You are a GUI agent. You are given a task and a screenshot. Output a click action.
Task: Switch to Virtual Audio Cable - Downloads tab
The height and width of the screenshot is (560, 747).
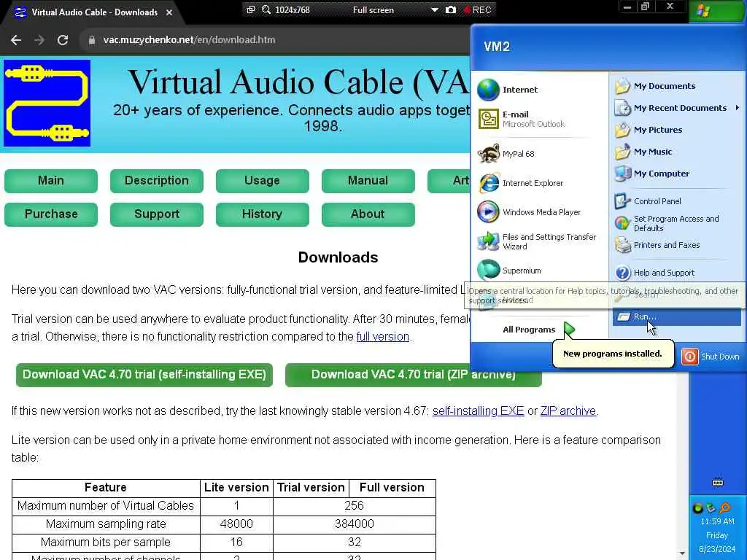tap(94, 12)
